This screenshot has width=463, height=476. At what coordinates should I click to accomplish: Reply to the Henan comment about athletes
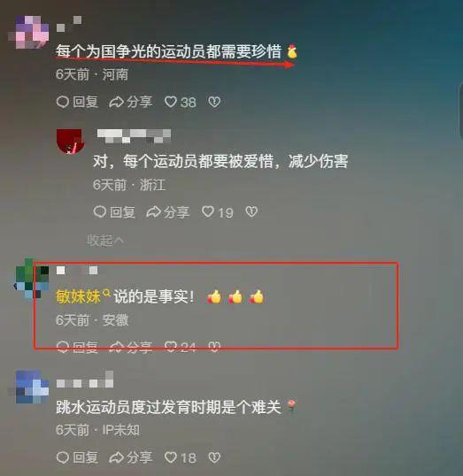point(77,102)
